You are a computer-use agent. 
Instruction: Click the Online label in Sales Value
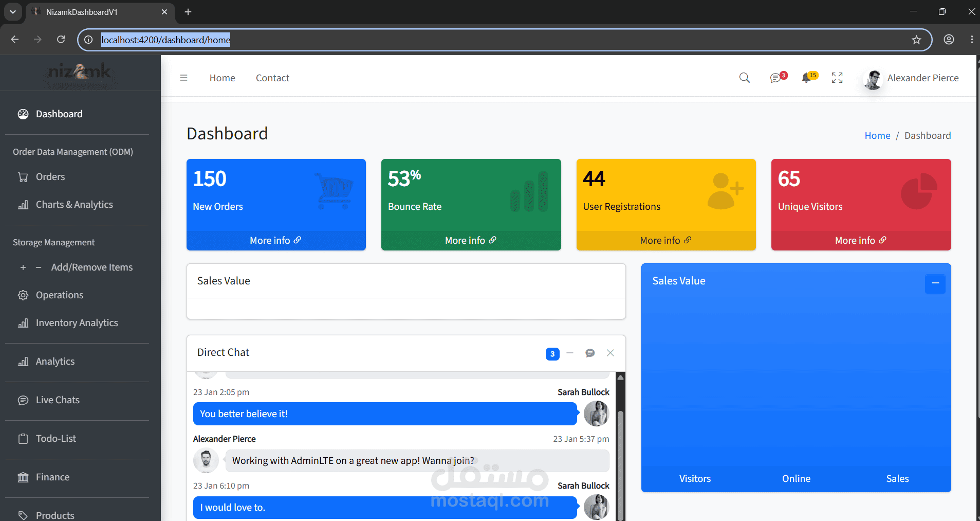pyautogui.click(x=796, y=478)
